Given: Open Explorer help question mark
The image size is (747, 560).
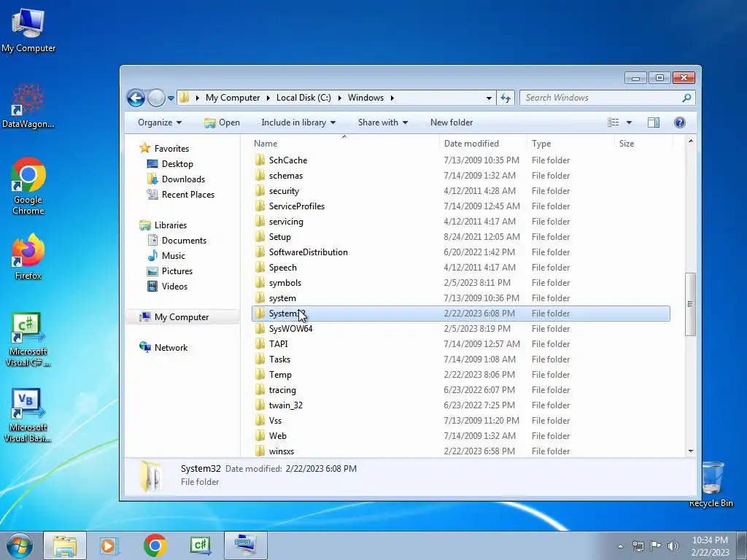Looking at the screenshot, I should tap(680, 122).
